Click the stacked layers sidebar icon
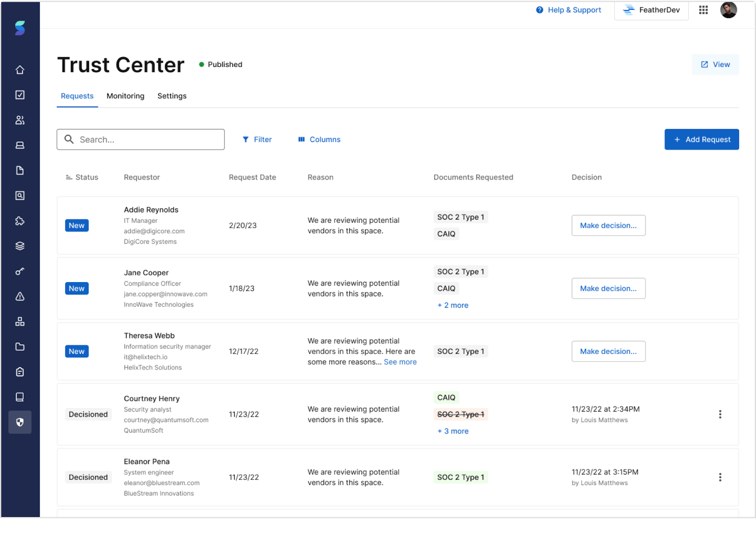Viewport: 756px width, 537px height. pyautogui.click(x=20, y=246)
